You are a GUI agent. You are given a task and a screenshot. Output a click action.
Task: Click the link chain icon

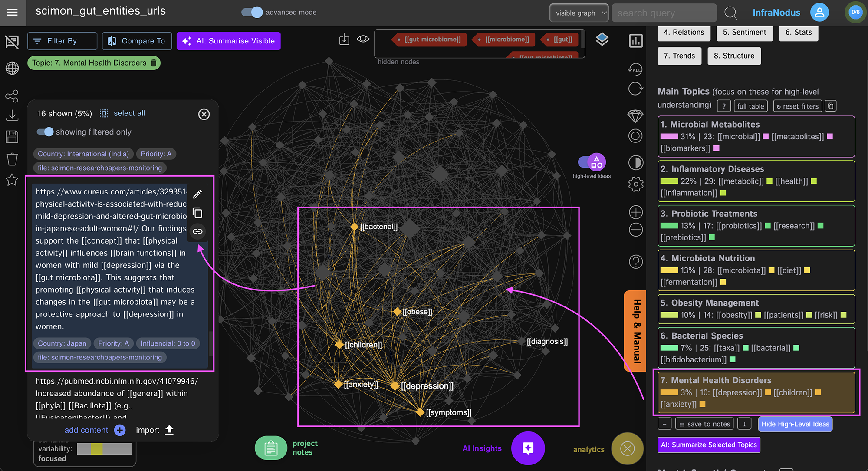[197, 231]
